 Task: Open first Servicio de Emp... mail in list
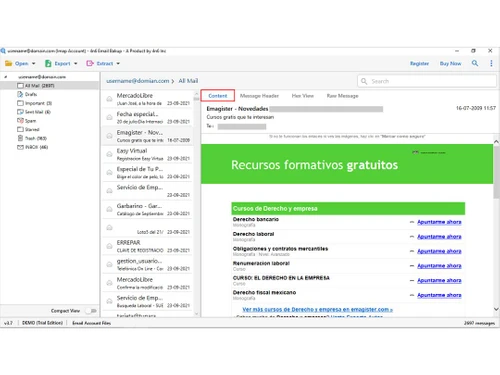147,191
